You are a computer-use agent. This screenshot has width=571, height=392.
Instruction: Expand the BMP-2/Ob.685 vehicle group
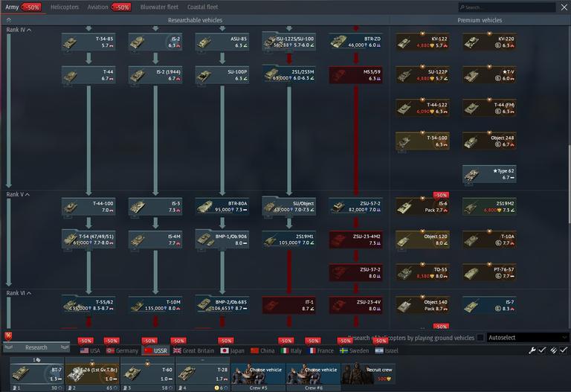[x=222, y=305]
